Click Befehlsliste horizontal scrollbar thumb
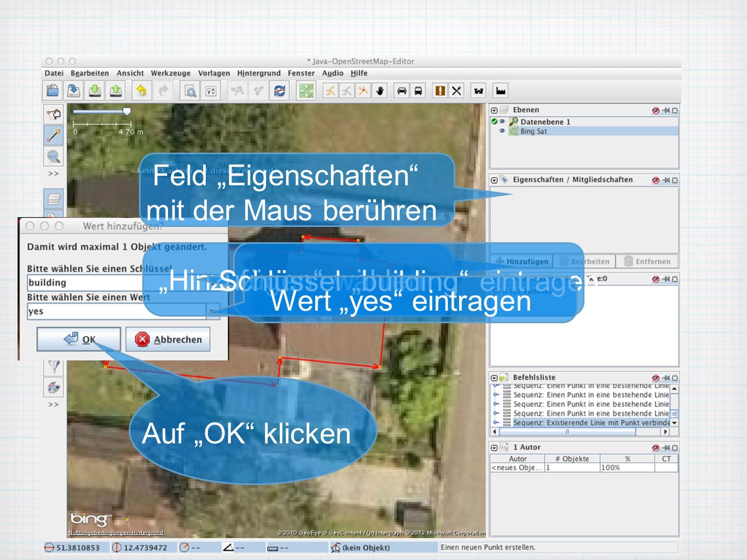Viewport: 747px width, 560px height. [x=568, y=431]
